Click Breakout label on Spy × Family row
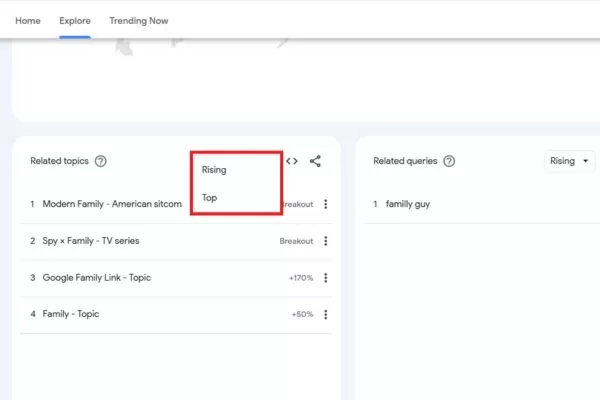 [296, 241]
